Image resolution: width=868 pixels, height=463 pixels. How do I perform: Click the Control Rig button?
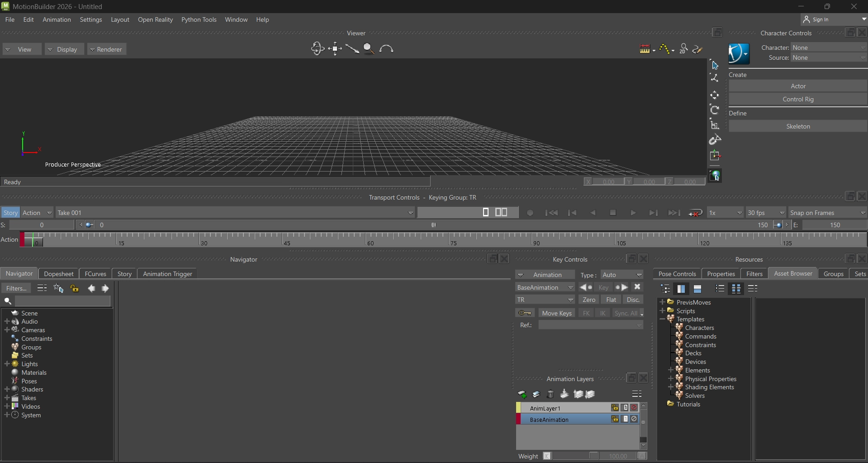pos(798,99)
